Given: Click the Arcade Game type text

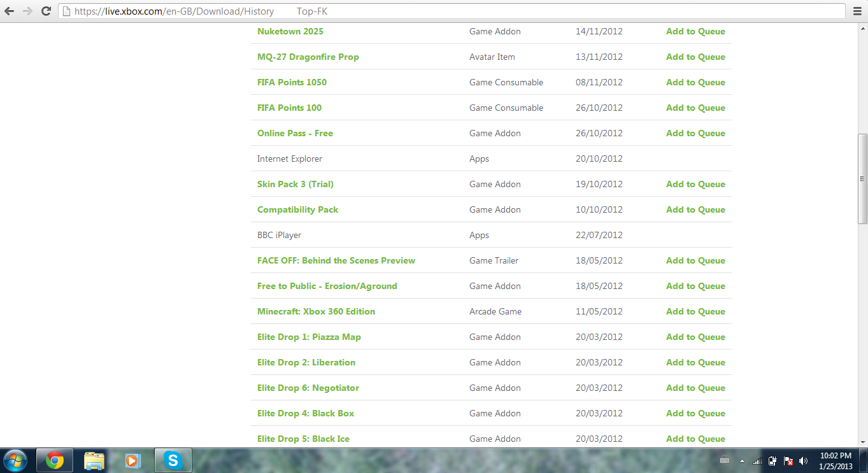Looking at the screenshot, I should pyautogui.click(x=495, y=311).
